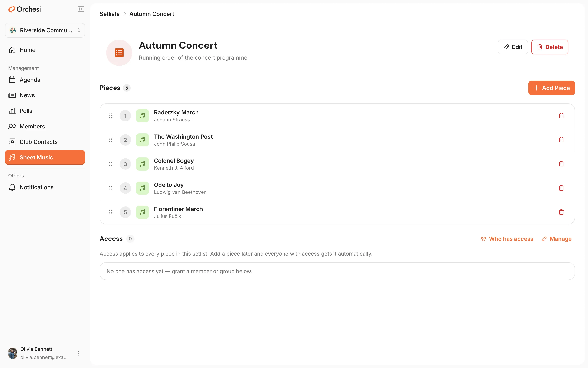
Task: Click the Access count badge 0
Action: pos(130,239)
